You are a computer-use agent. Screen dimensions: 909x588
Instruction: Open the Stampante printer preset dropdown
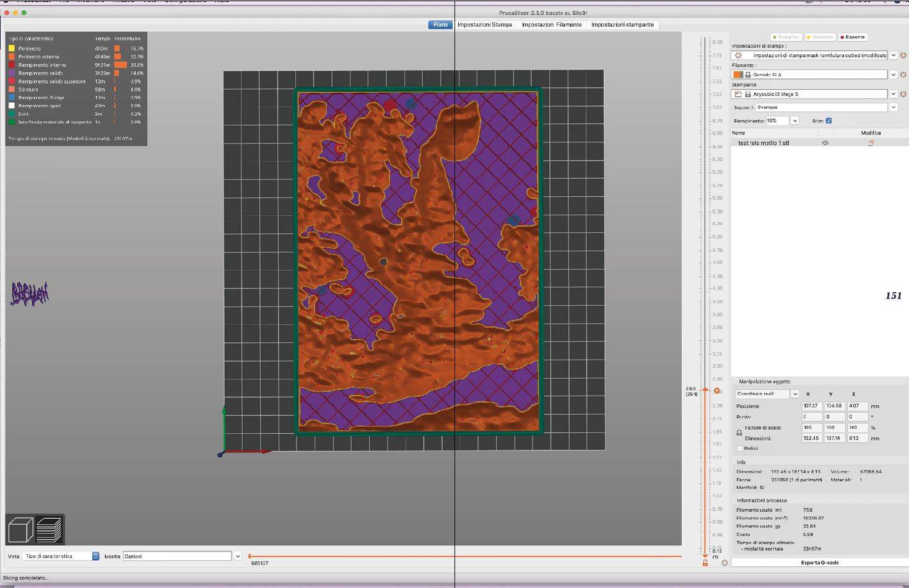tap(893, 94)
